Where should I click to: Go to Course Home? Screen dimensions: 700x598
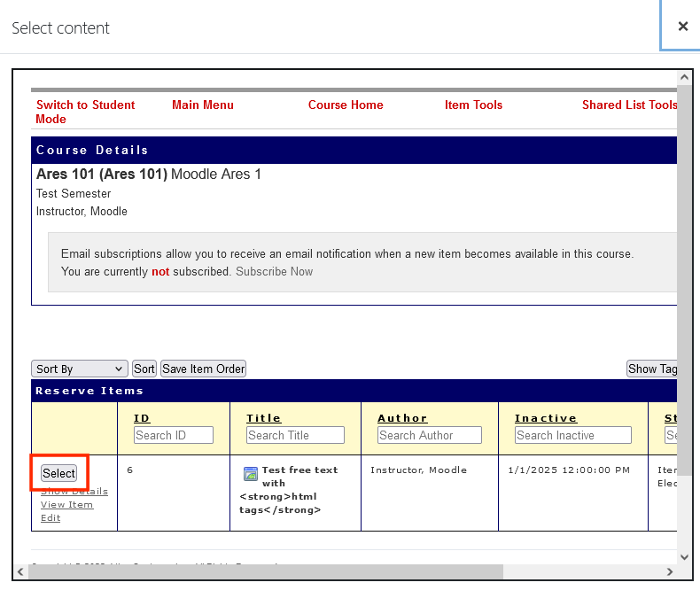pos(346,105)
